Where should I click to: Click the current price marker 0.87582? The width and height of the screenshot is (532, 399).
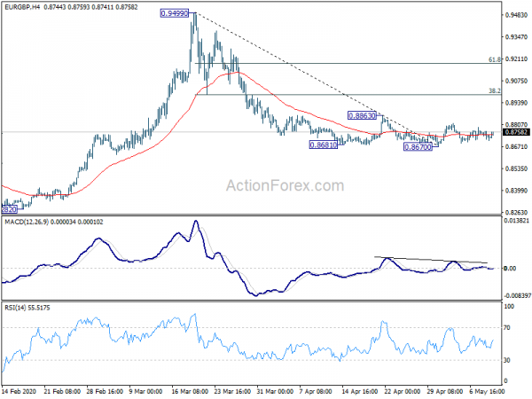[516, 132]
